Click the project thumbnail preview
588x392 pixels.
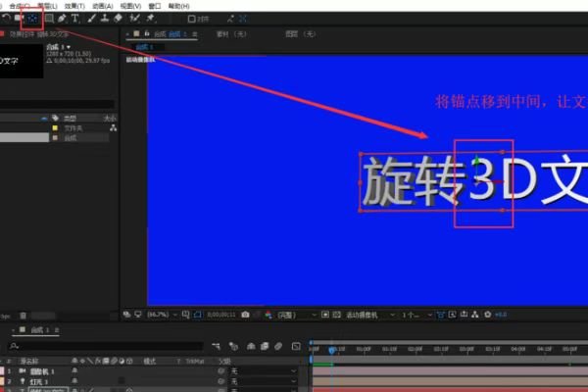[22, 61]
